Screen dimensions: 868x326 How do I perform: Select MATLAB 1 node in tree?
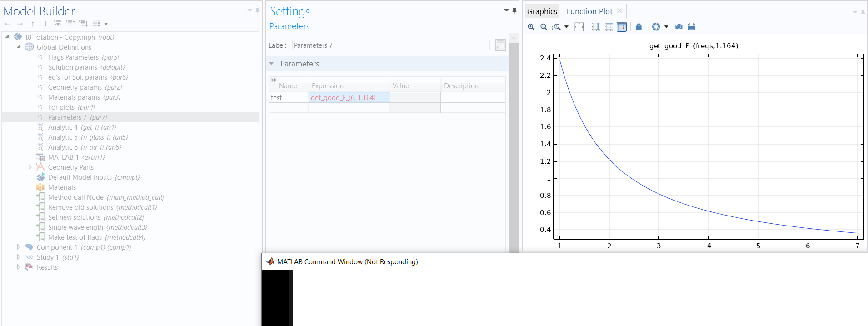click(x=64, y=157)
